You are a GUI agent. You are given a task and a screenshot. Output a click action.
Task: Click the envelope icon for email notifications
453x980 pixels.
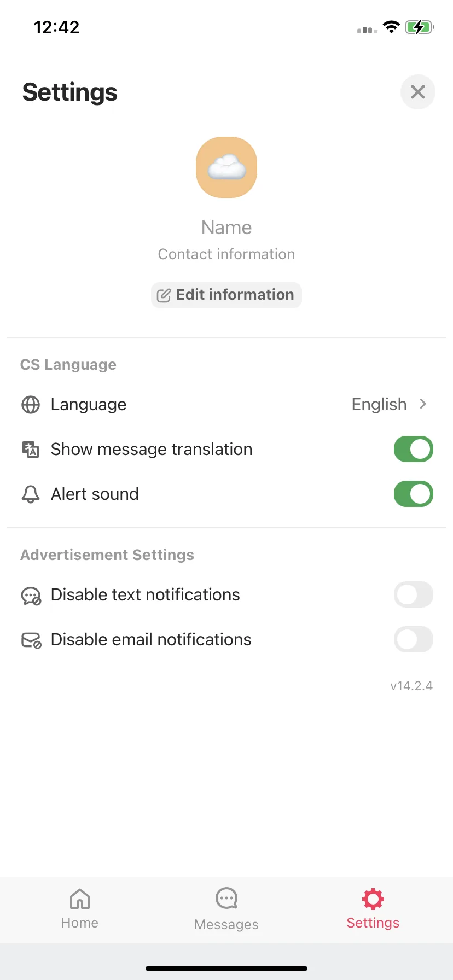[x=31, y=640]
